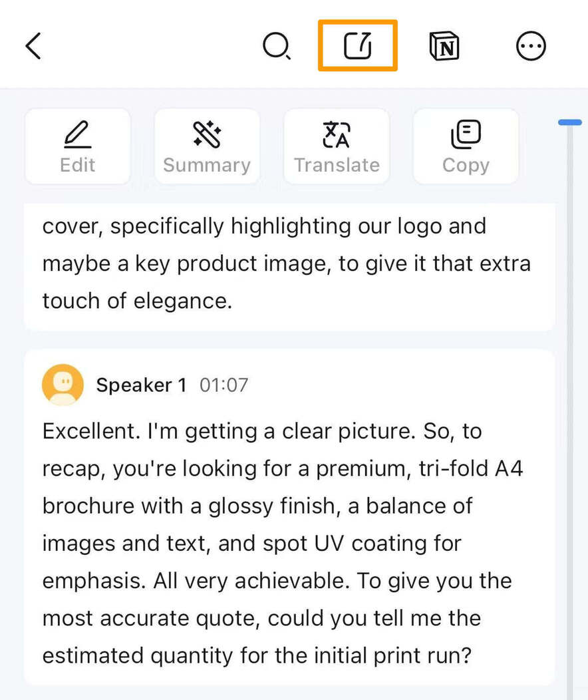Screen dimensions: 588x700
Task: Jump to the 01:07 timestamp
Action: click(224, 385)
